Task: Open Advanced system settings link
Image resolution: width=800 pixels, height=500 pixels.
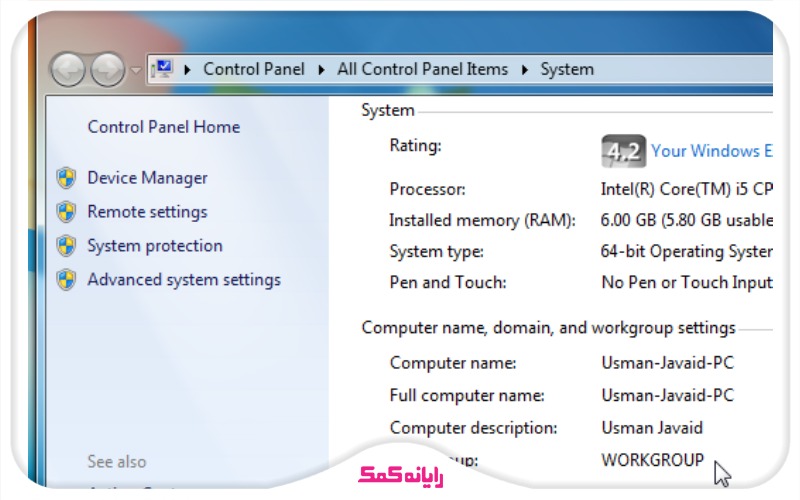Action: pyautogui.click(x=184, y=280)
